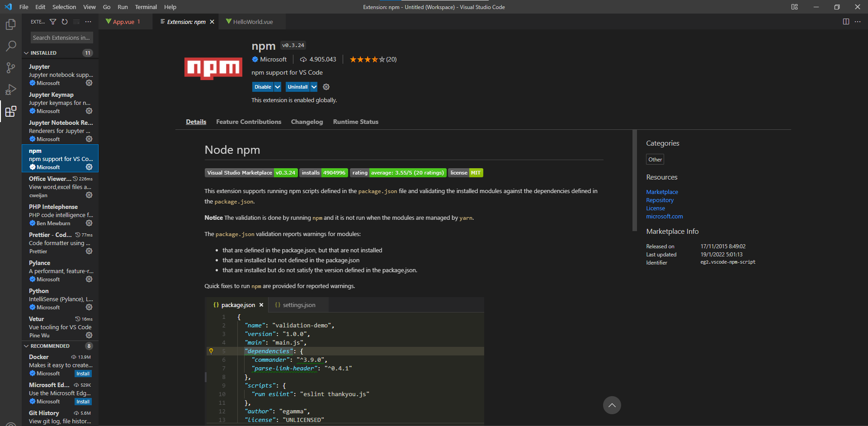Switch to the Changelog tab
868x426 pixels.
coord(307,122)
